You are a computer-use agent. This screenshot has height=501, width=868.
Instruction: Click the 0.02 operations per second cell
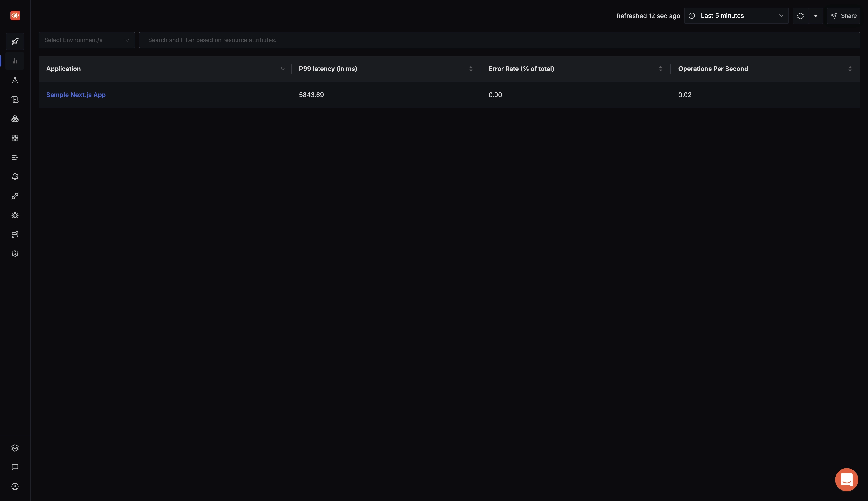point(685,95)
